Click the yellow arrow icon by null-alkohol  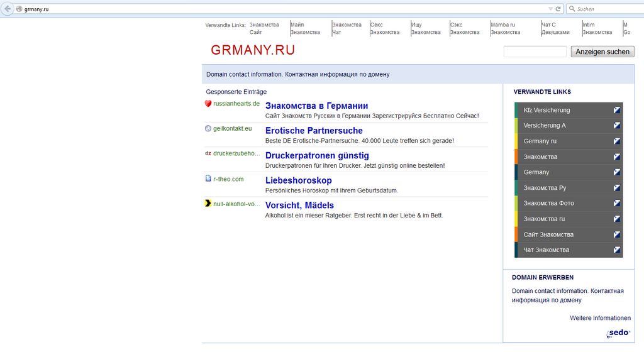click(208, 203)
